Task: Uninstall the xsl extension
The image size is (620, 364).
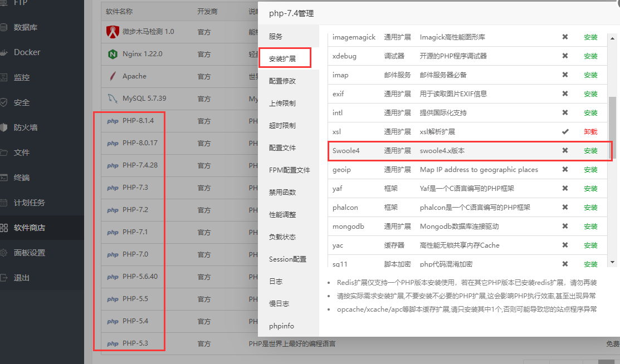Action: pyautogui.click(x=590, y=132)
